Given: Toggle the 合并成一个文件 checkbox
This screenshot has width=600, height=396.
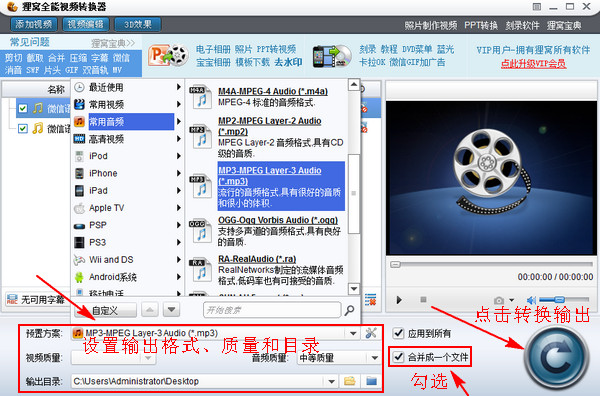Looking at the screenshot, I should click(398, 357).
